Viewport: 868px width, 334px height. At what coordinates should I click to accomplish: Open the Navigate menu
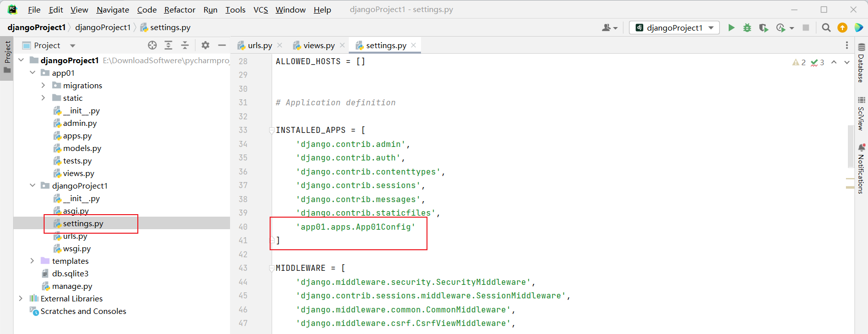[113, 10]
